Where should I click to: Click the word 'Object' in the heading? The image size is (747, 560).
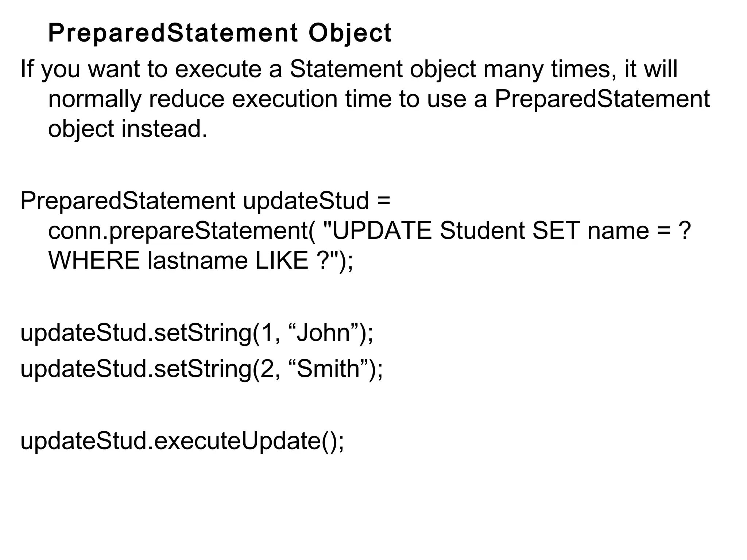click(350, 34)
